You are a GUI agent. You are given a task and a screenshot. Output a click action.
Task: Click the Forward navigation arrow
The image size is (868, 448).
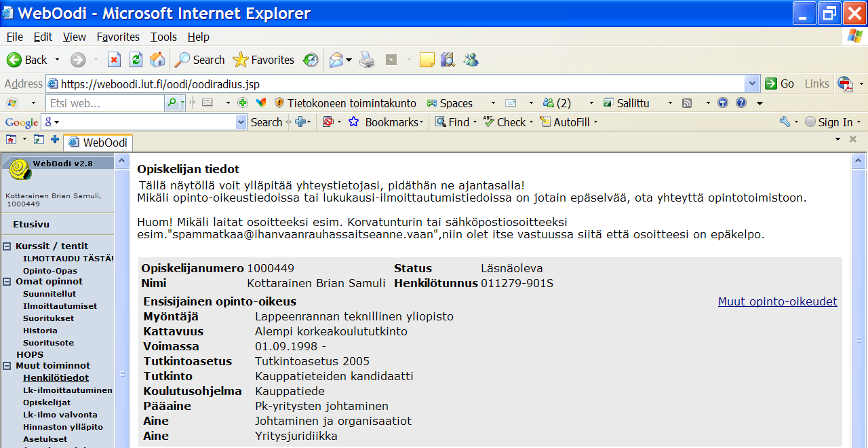78,60
